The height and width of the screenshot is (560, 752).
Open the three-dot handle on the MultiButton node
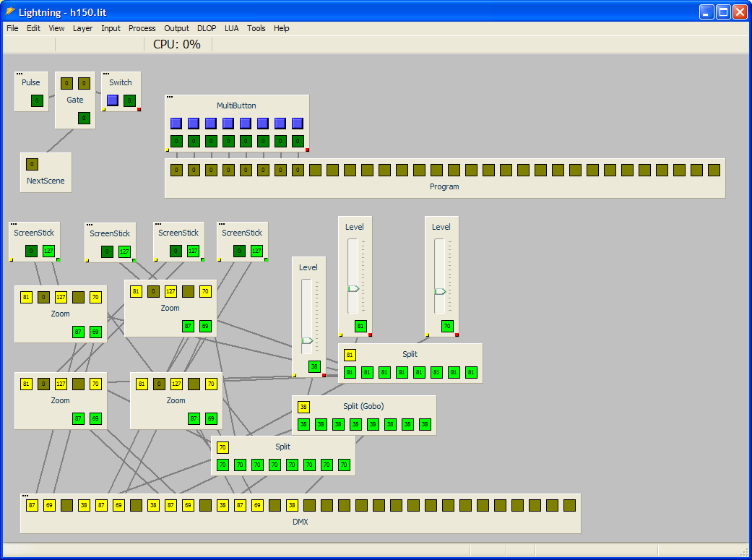(170, 97)
